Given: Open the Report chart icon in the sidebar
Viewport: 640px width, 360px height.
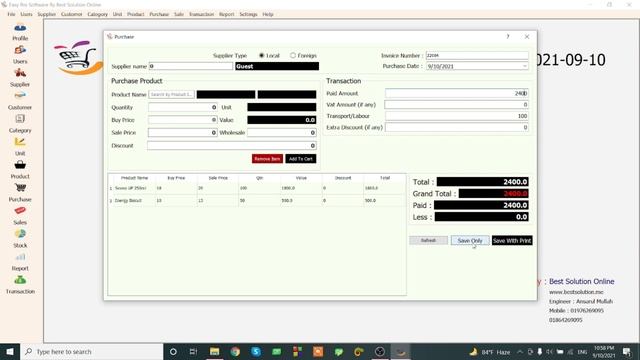Looking at the screenshot, I should 20,257.
